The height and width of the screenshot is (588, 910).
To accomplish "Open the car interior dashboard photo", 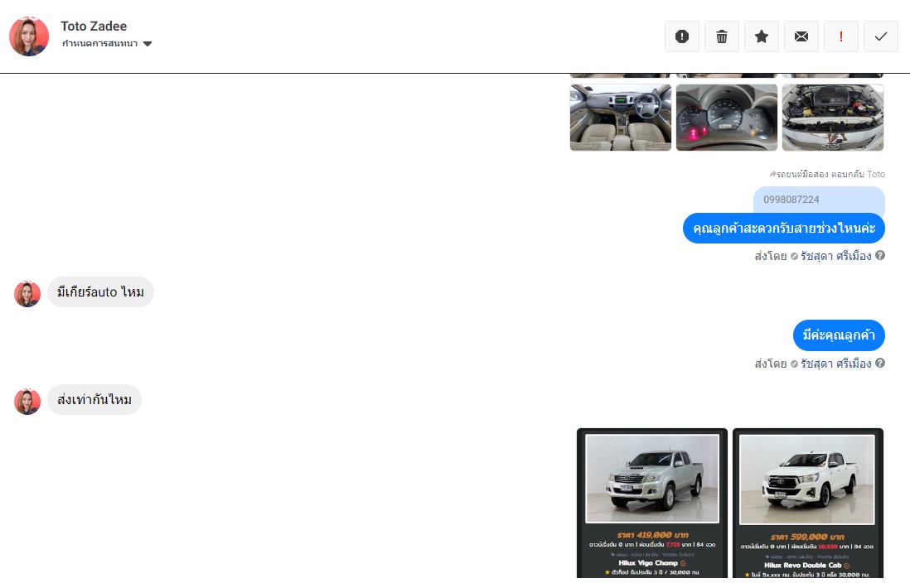I will pyautogui.click(x=621, y=118).
